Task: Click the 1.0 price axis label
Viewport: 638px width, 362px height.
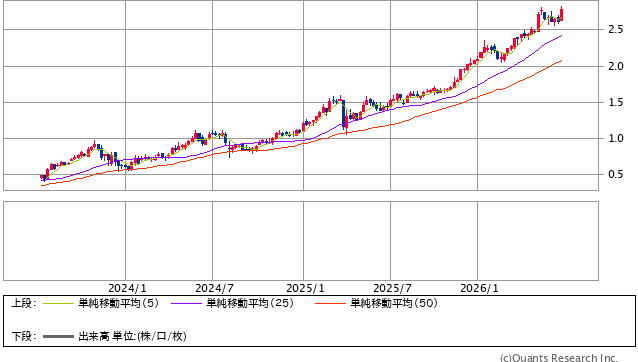Action: point(616,139)
